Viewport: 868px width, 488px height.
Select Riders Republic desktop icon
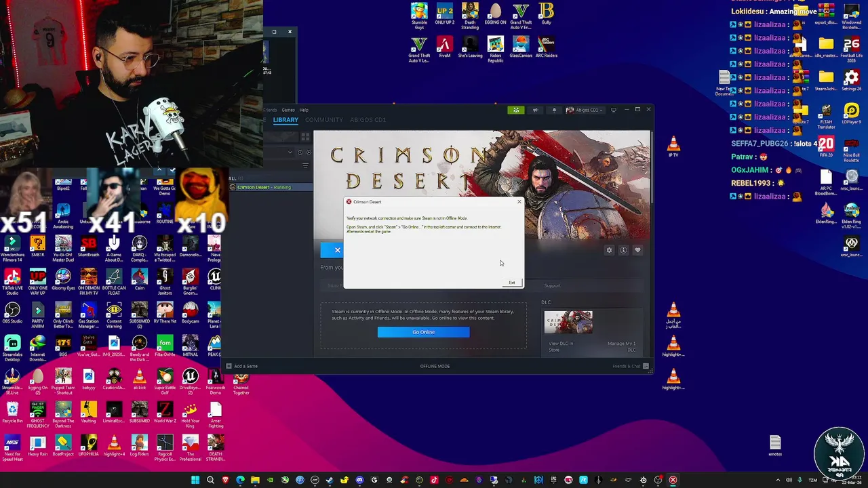point(496,50)
